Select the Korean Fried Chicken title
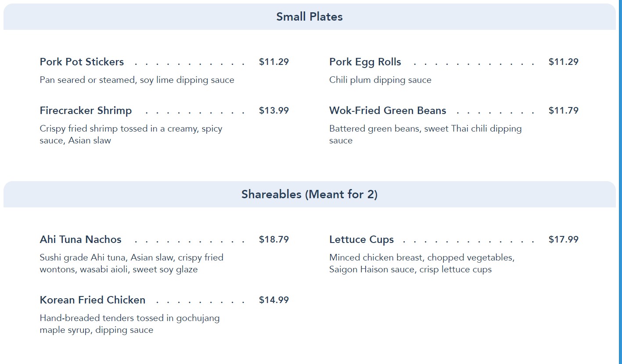 coord(93,300)
